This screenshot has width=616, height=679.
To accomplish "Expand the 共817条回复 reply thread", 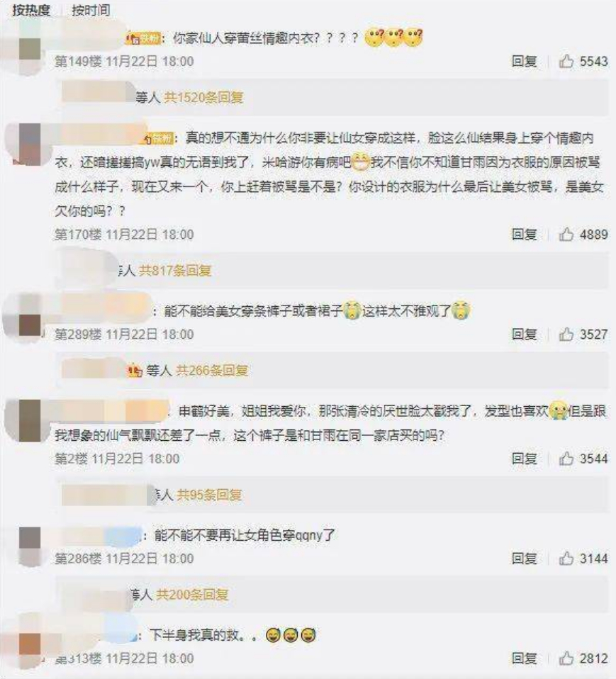I will click(x=174, y=271).
